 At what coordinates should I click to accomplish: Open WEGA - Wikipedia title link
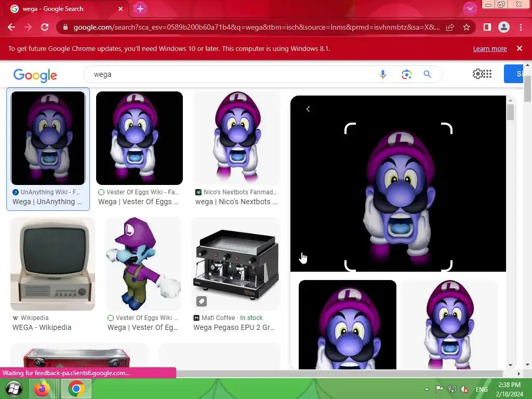coord(42,327)
